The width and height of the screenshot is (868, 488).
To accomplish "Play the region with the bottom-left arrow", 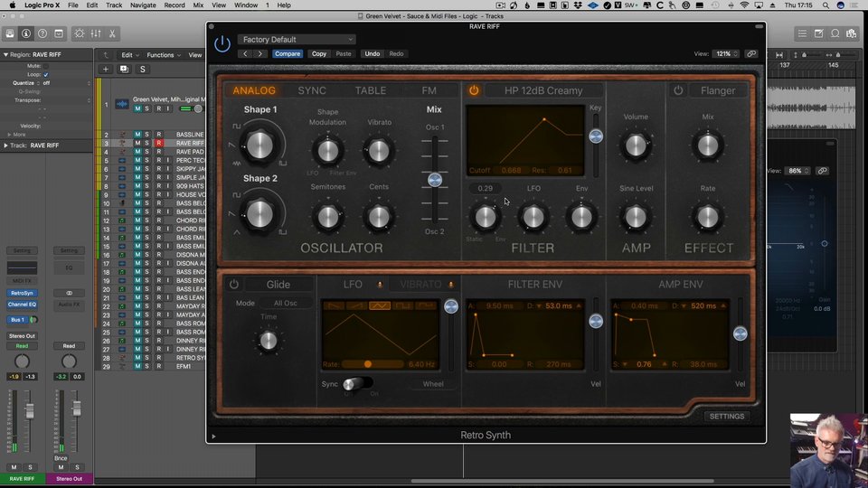I will (x=213, y=436).
